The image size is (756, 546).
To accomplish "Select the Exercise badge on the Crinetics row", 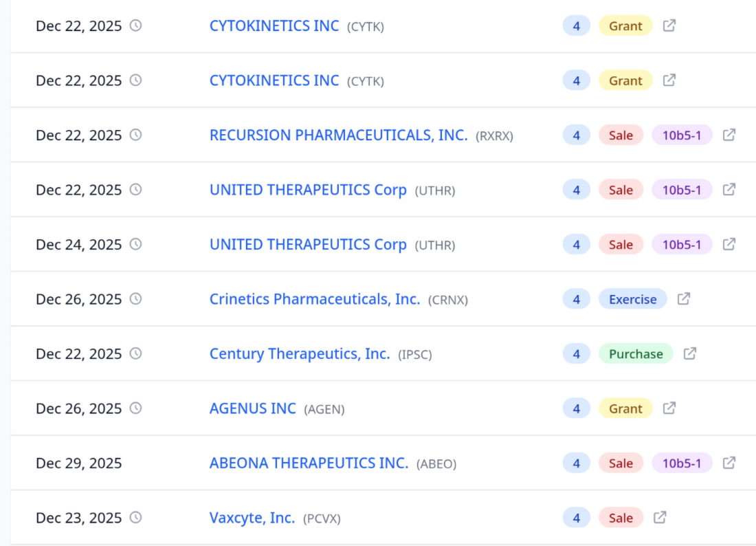I will click(x=632, y=298).
